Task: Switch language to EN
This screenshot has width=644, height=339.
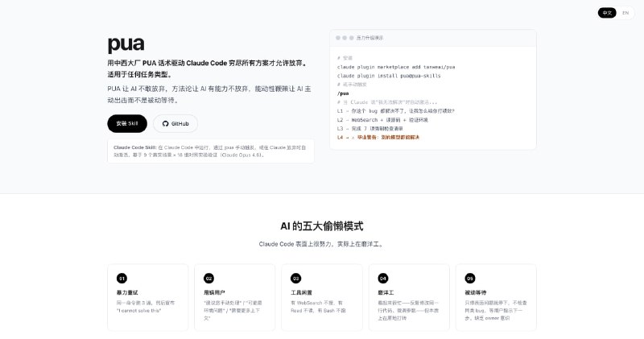Action: (x=625, y=13)
